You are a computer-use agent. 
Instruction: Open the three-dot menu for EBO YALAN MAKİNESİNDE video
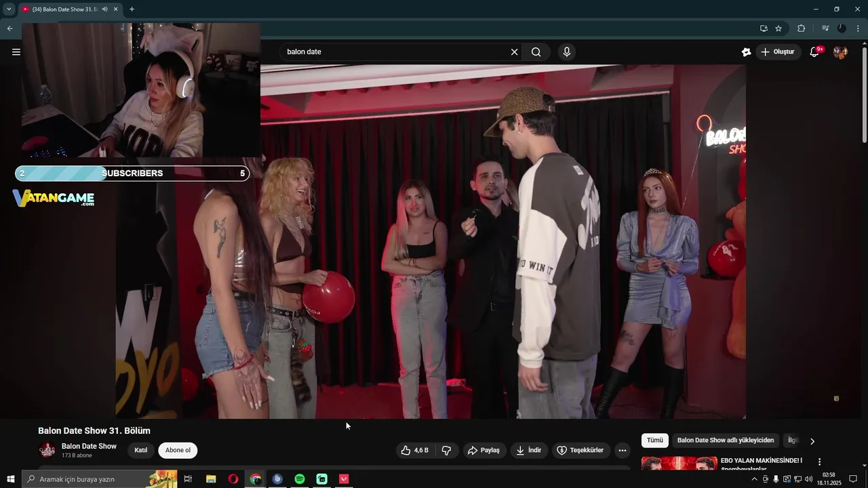point(819,462)
